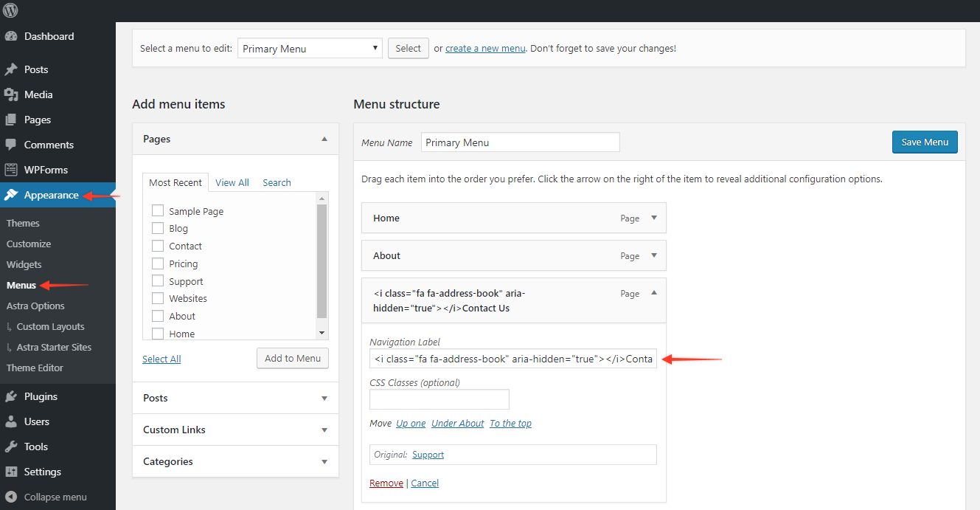Screen dimensions: 980x510
Task: Tick the Websites page checkbox
Action: pyautogui.click(x=158, y=298)
